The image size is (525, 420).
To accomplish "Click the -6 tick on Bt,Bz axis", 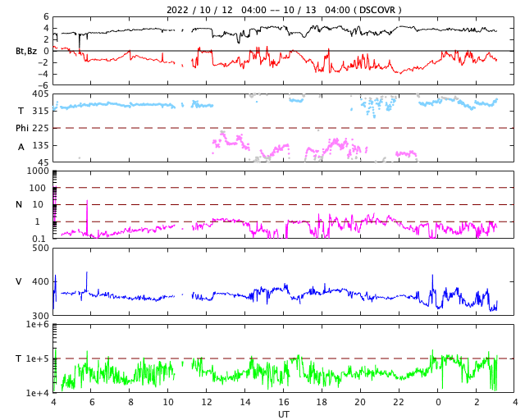I will point(43,86).
